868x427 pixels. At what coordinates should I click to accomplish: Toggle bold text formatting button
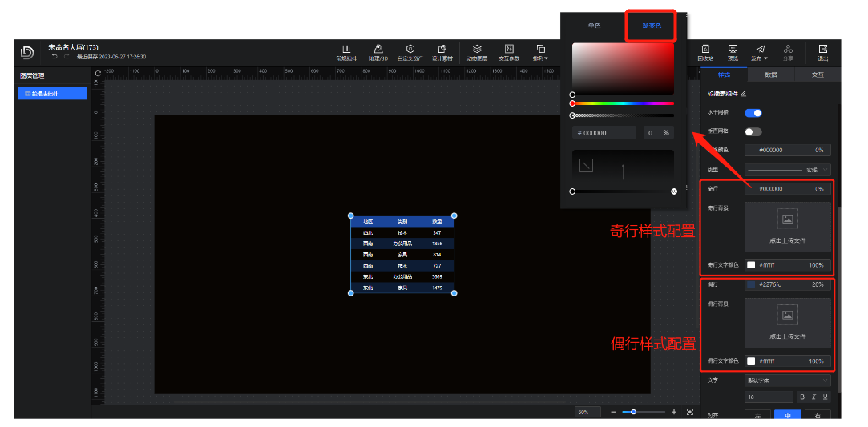(x=801, y=397)
